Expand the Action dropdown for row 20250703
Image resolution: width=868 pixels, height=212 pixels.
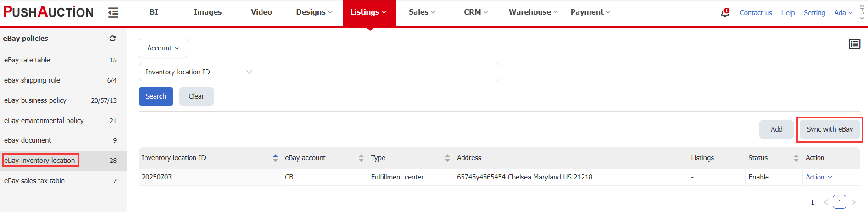tap(818, 177)
